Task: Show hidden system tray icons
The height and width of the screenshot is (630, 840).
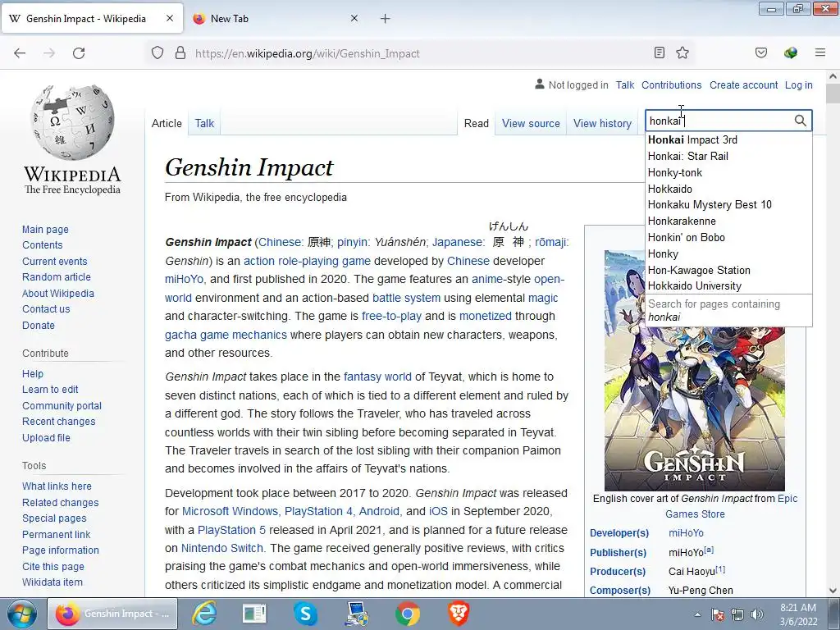Action: tap(697, 615)
